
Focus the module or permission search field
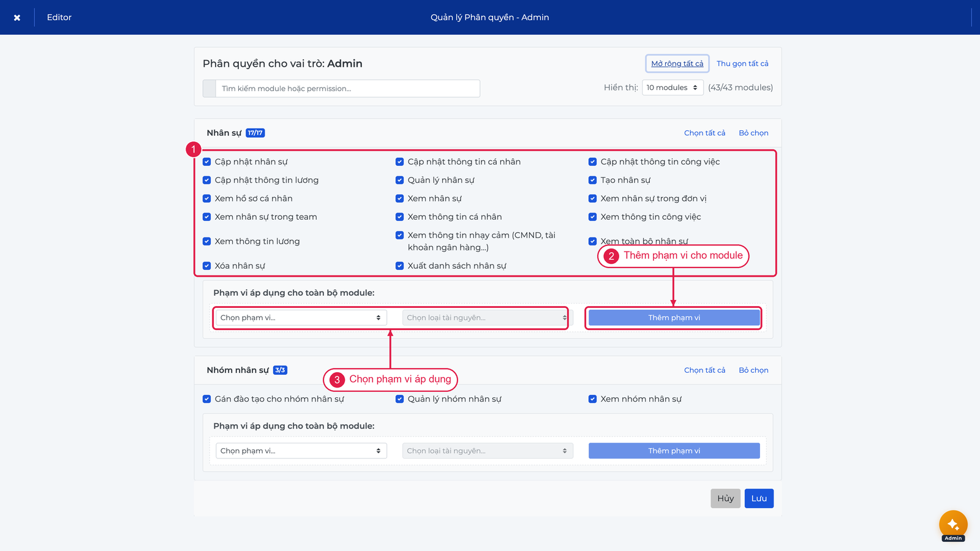(x=348, y=88)
